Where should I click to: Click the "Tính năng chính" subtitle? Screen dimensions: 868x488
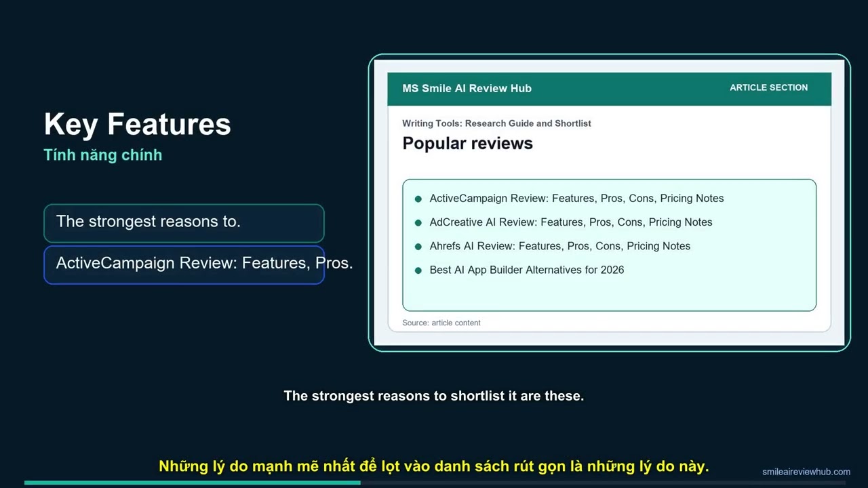(103, 155)
